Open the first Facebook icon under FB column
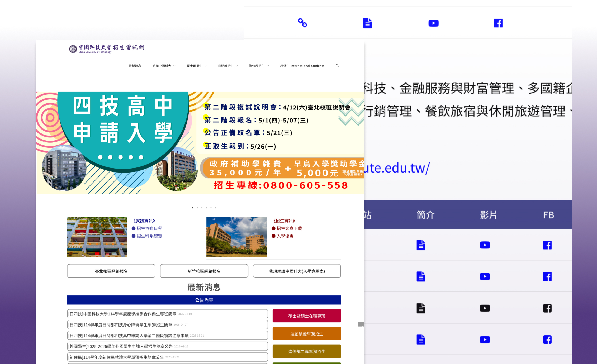The height and width of the screenshot is (364, 597). click(x=547, y=245)
